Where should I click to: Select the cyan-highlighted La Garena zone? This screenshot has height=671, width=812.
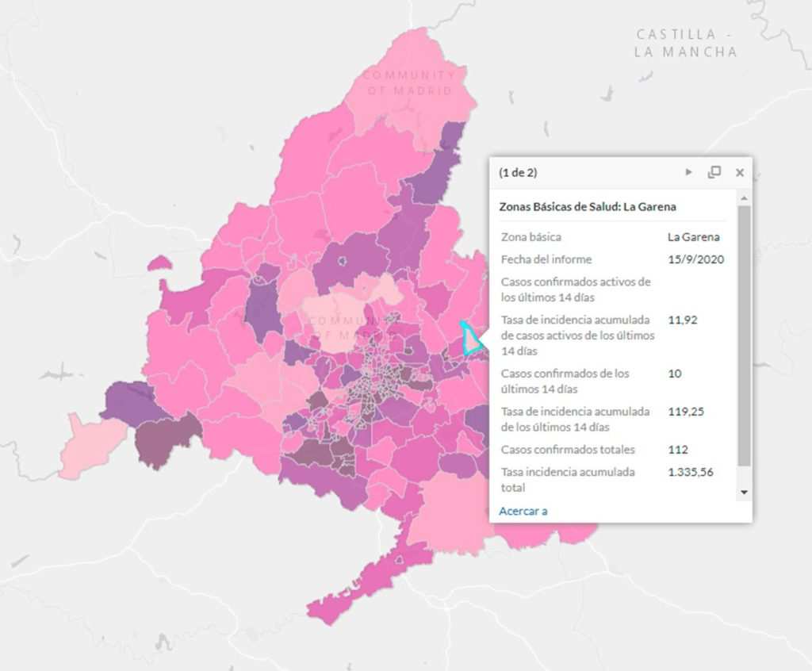472,342
